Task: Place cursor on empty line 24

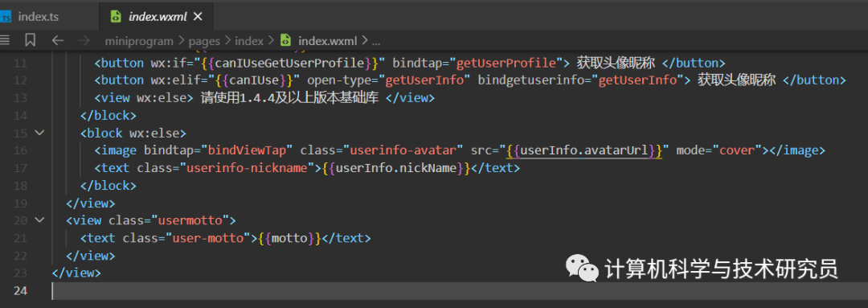Action: [460, 290]
